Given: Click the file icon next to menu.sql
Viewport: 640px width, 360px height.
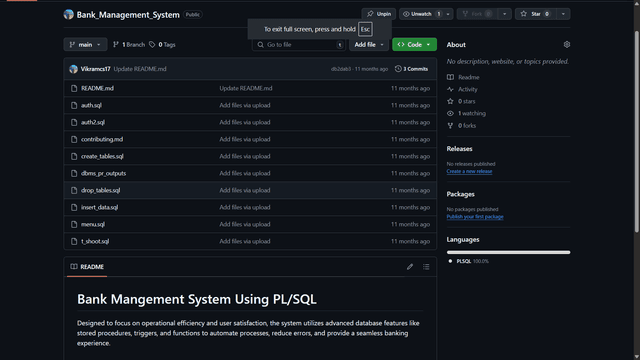Looking at the screenshot, I should click(74, 224).
